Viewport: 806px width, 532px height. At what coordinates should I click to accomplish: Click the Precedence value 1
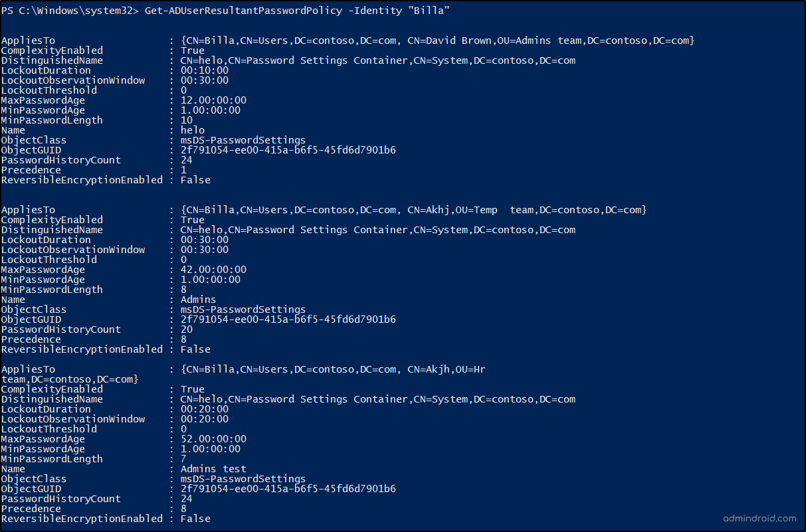coord(184,170)
